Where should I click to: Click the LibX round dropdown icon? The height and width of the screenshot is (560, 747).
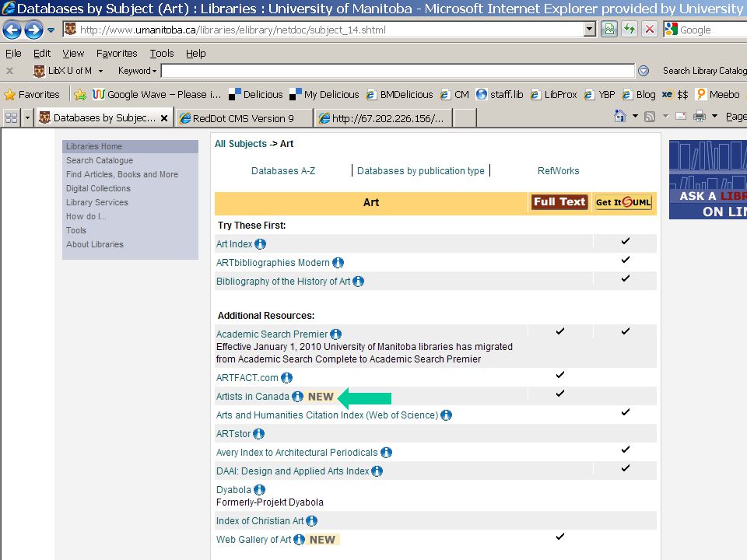click(644, 71)
